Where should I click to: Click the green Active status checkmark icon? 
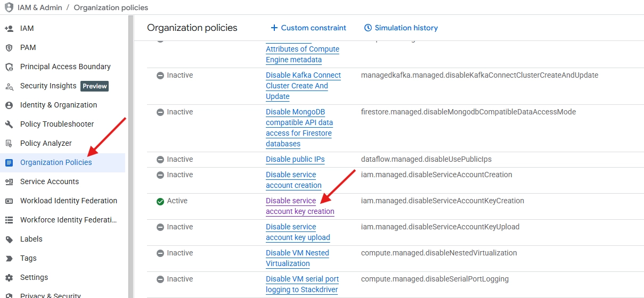pyautogui.click(x=160, y=201)
